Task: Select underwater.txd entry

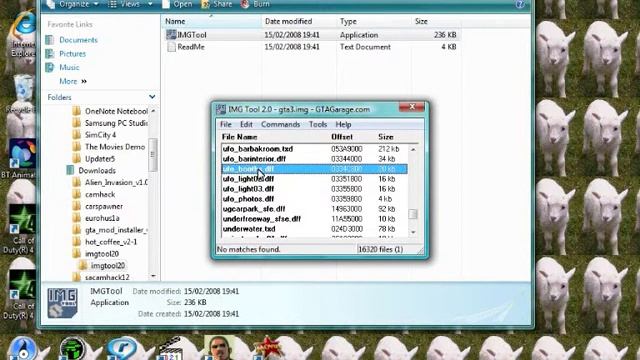Action: click(x=314, y=229)
